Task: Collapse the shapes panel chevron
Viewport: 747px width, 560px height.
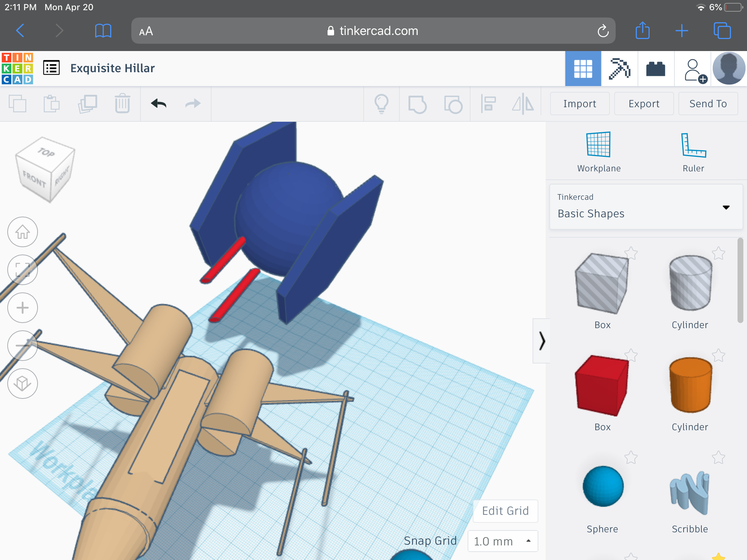Action: [542, 341]
